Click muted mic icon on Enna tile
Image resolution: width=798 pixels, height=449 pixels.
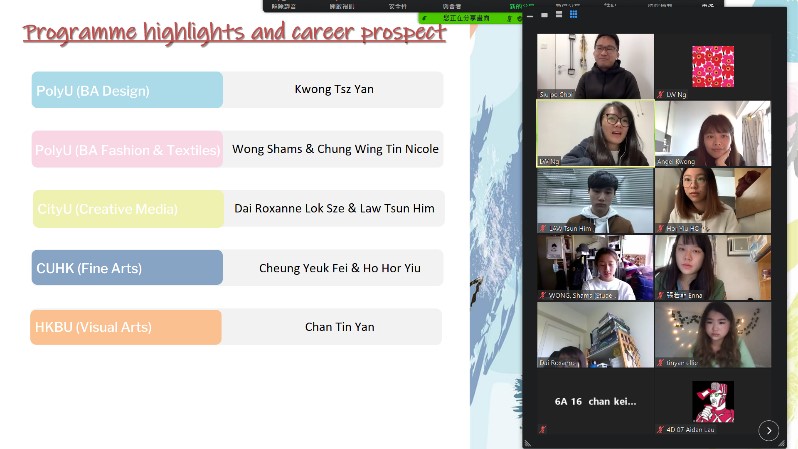[x=661, y=295]
